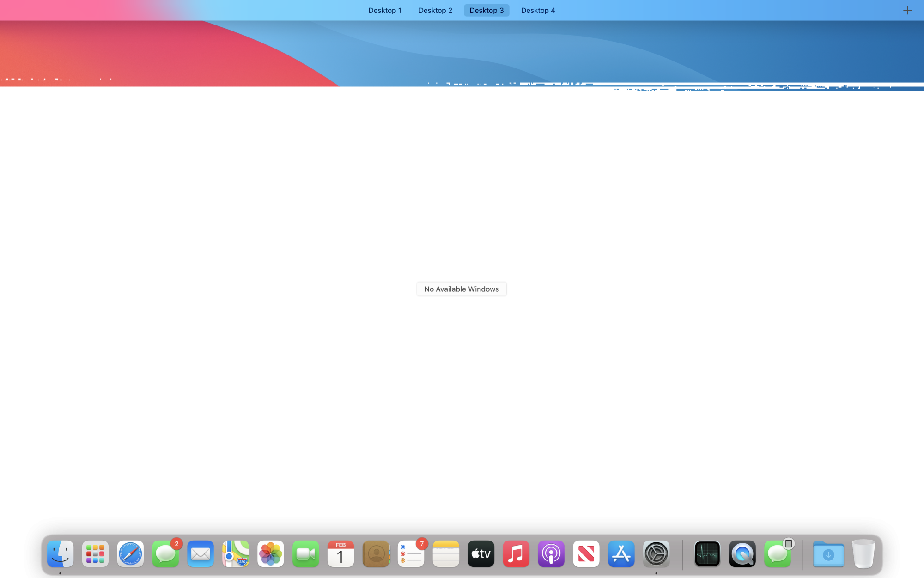Open Activity Monitor in the Dock
This screenshot has width=924, height=578.
pos(707,553)
